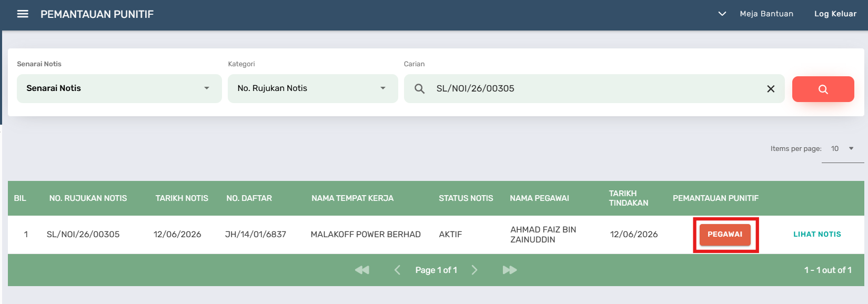
Task: Go to previous page arrow
Action: tap(397, 270)
